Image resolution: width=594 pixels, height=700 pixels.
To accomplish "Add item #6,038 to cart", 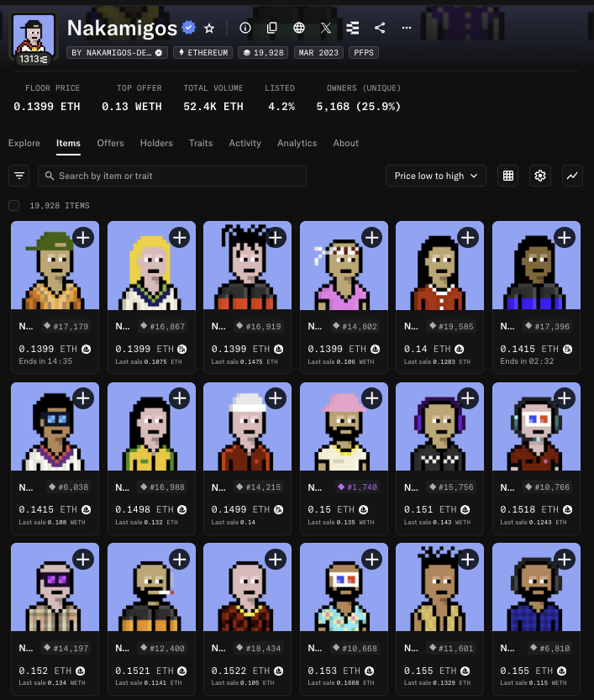I will 83,398.
